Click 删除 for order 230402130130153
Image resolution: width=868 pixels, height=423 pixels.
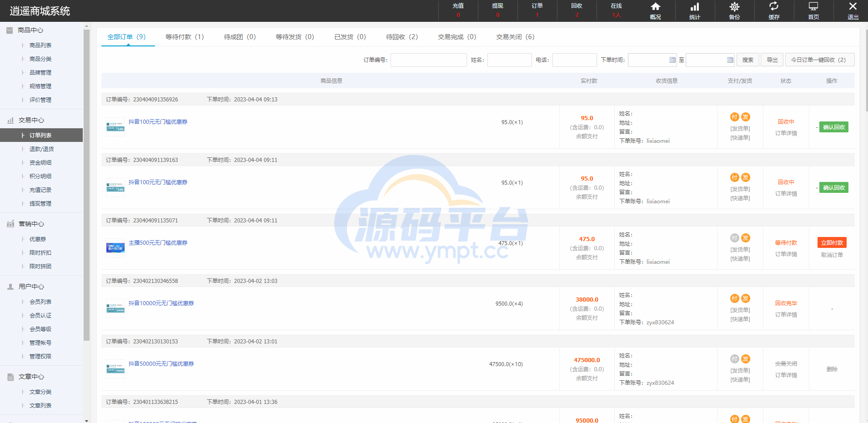pos(832,369)
